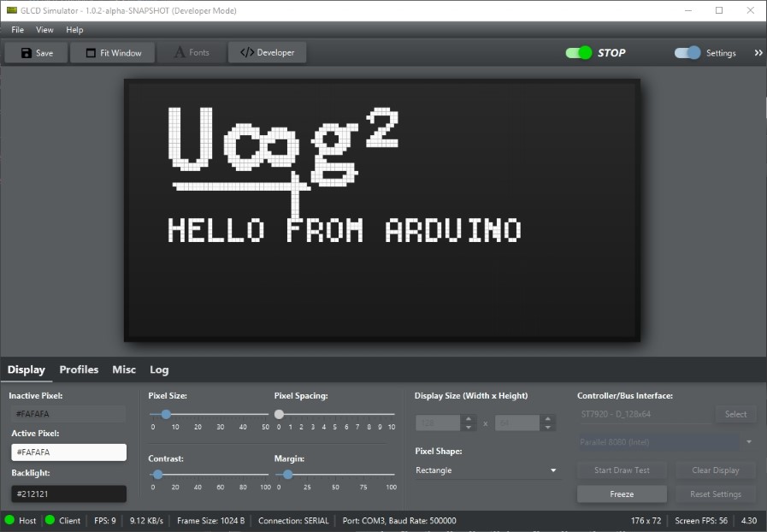Minimize the GLCD Simulator window
767x532 pixels.
coord(688,10)
